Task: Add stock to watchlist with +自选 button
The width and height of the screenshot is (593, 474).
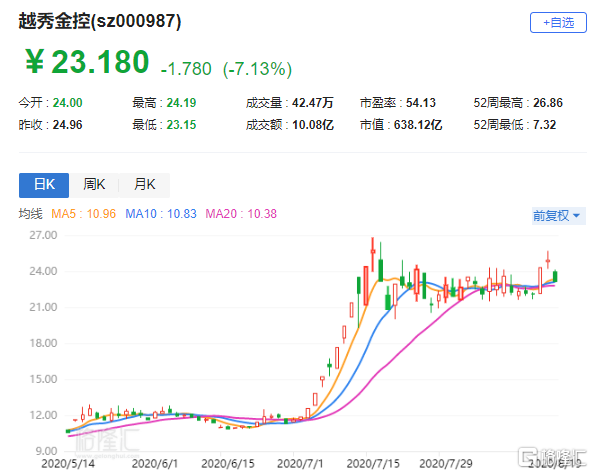Action: point(558,23)
